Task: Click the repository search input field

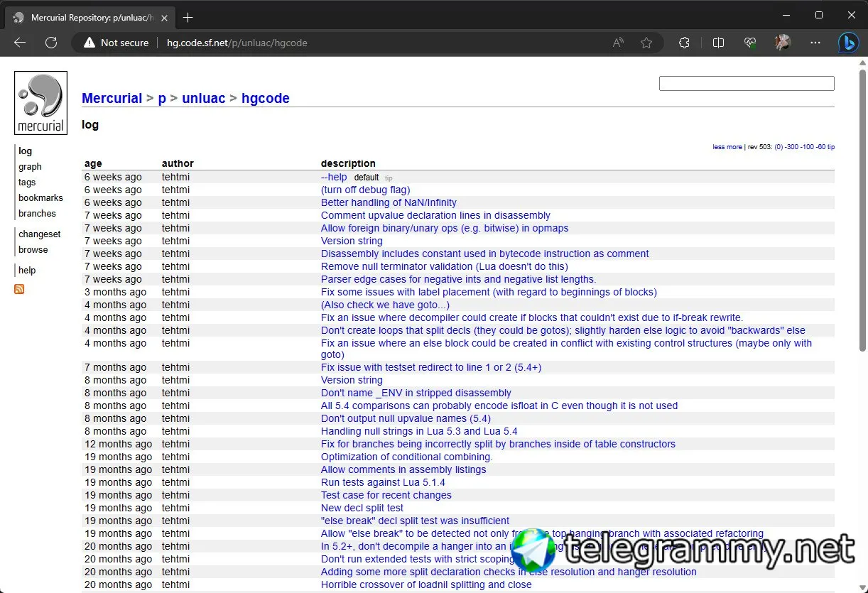Action: coord(746,84)
